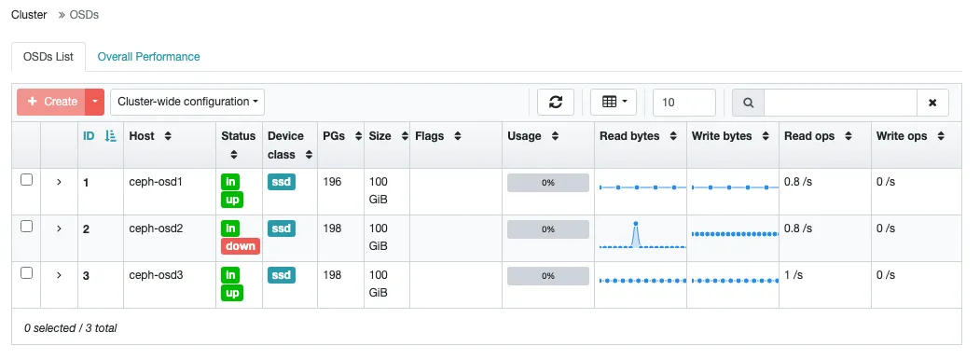
Task: Sort table by Write bytes column
Action: pos(765,135)
